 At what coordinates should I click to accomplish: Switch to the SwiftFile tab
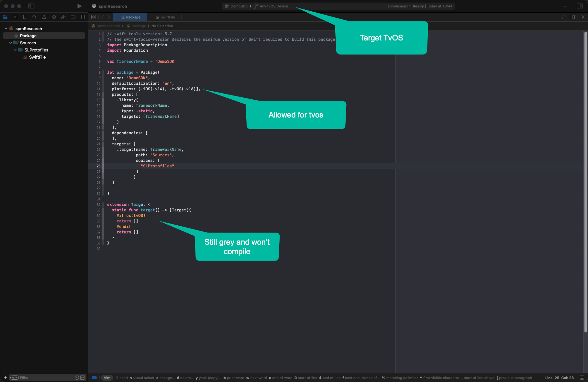click(165, 17)
